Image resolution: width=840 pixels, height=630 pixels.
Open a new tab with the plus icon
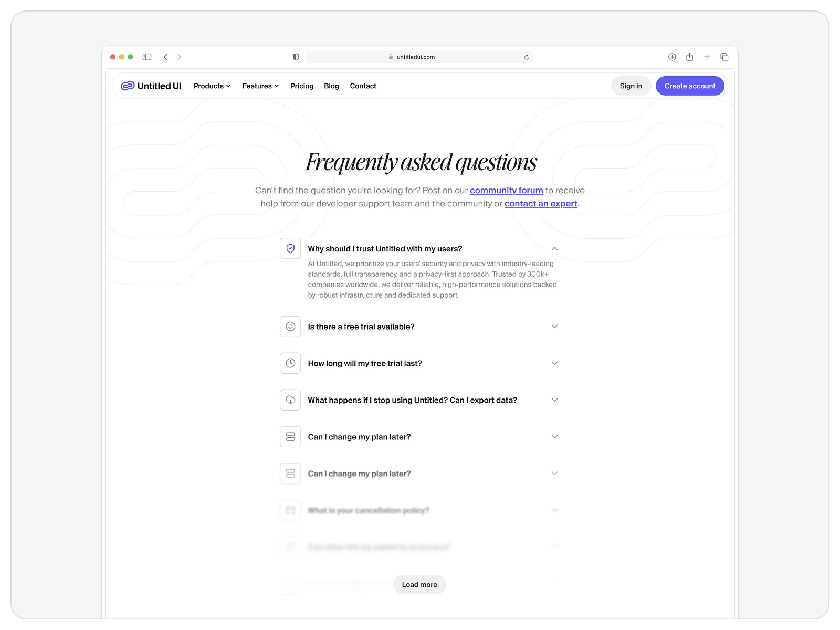pos(707,57)
